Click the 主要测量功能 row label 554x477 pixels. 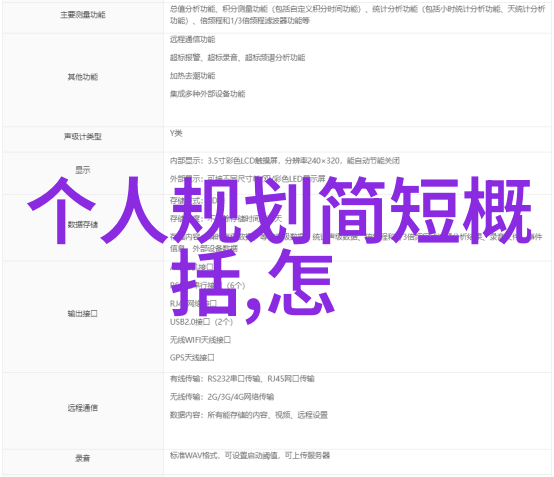[83, 14]
